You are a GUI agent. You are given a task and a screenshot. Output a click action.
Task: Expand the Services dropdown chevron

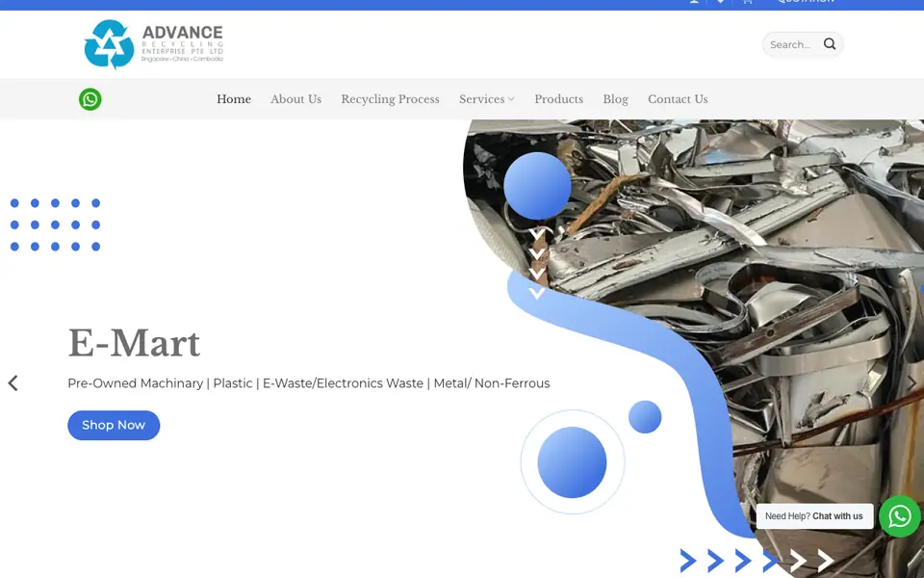tap(511, 99)
